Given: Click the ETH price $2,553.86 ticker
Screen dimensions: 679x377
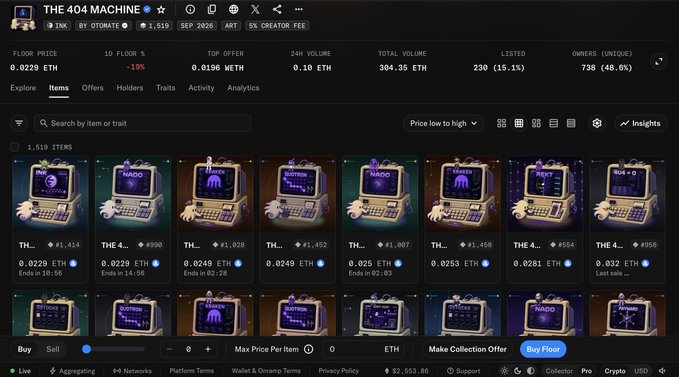Looking at the screenshot, I should click(x=406, y=371).
